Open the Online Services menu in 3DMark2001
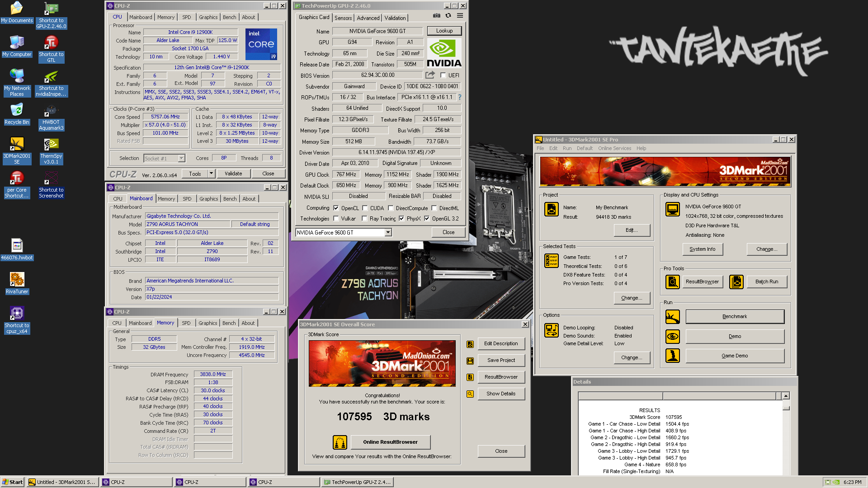868x488 pixels. 614,148
